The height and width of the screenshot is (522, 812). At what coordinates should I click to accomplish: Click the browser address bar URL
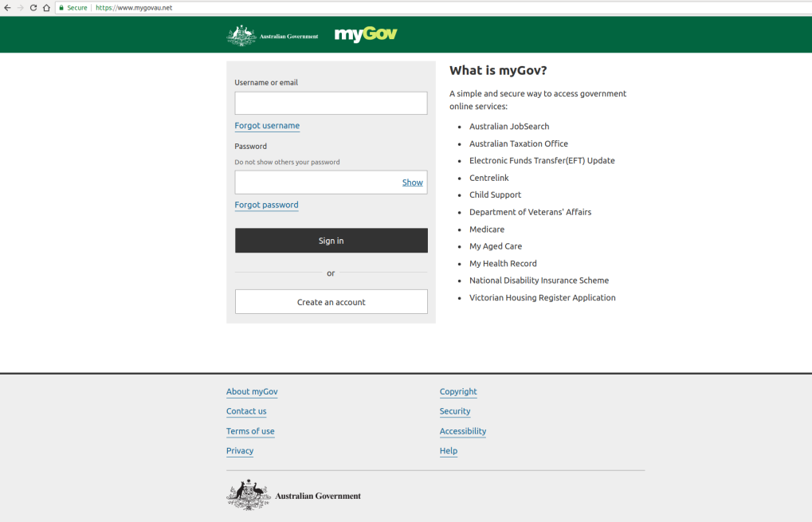[x=134, y=8]
